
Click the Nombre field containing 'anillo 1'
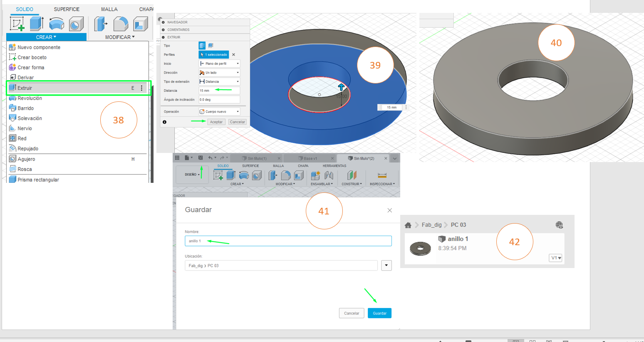pyautogui.click(x=288, y=241)
